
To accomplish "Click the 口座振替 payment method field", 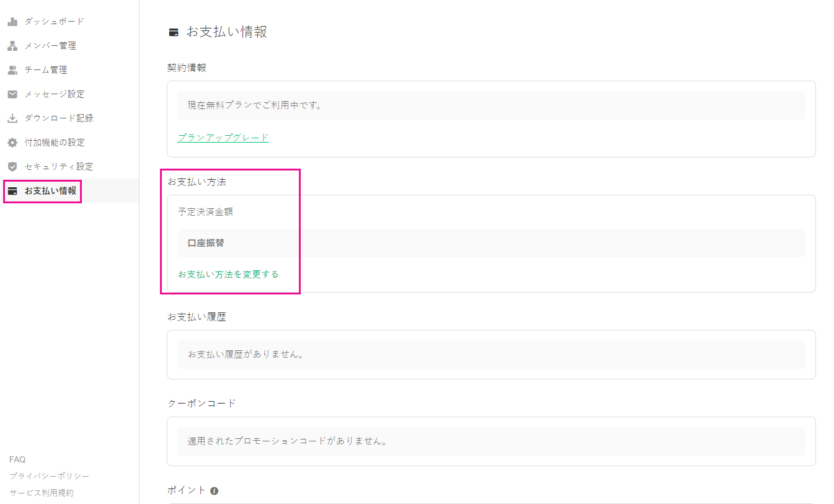I will coord(491,243).
